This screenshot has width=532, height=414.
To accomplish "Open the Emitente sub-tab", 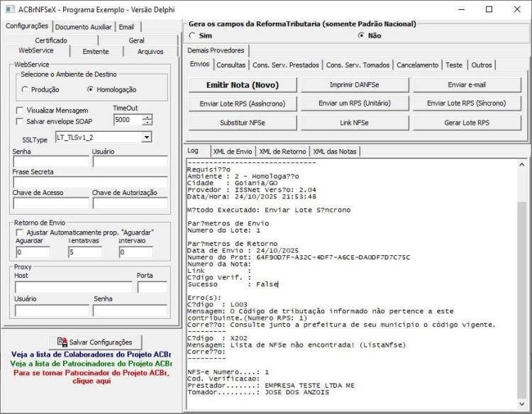I will point(96,52).
